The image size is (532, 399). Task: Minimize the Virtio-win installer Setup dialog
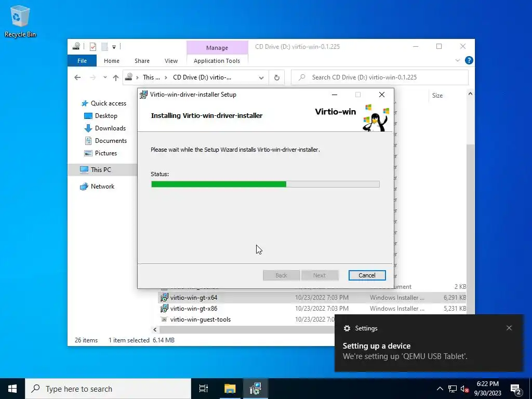[x=335, y=95]
